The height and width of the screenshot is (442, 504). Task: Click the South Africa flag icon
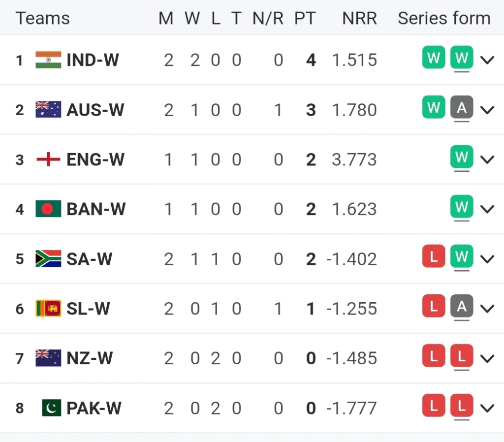coord(48,259)
